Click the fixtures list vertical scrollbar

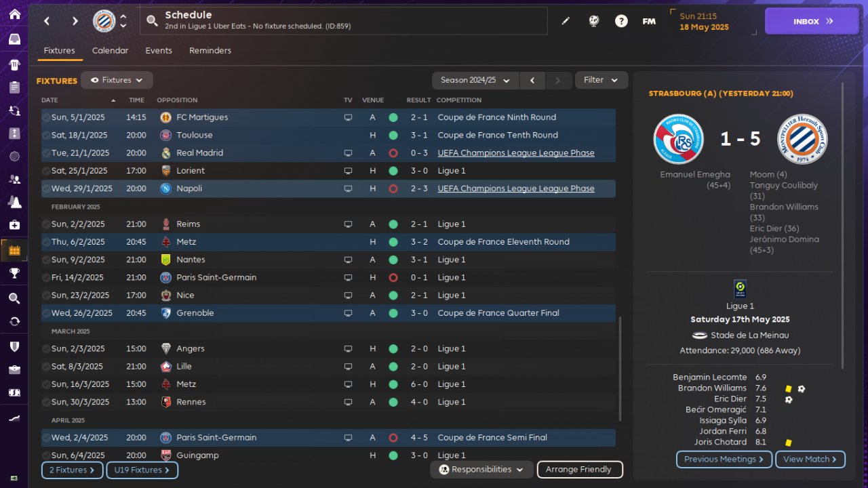tap(620, 369)
